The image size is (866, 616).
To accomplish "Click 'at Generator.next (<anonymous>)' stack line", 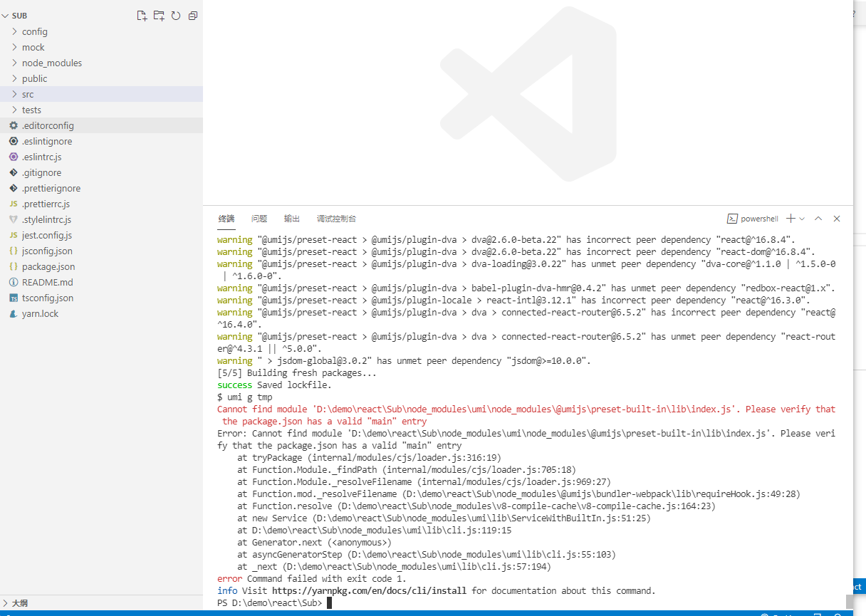I will (x=315, y=543).
